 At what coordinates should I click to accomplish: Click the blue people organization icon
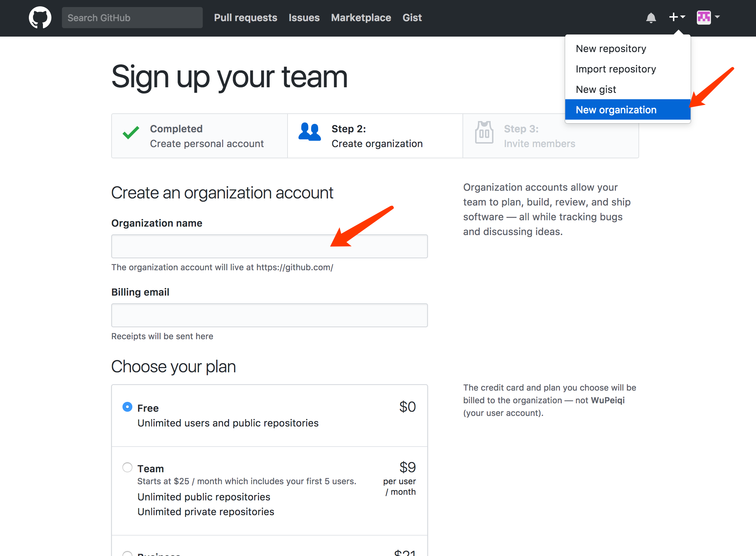click(309, 132)
